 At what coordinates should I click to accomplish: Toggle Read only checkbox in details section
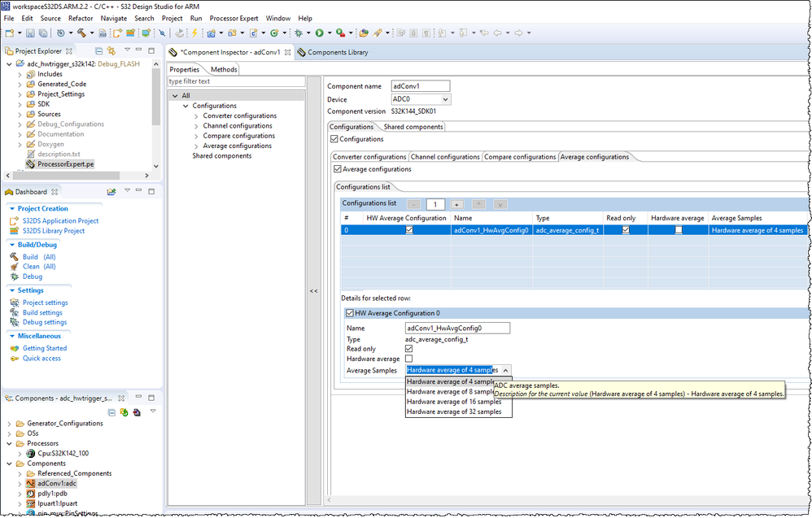(x=408, y=349)
